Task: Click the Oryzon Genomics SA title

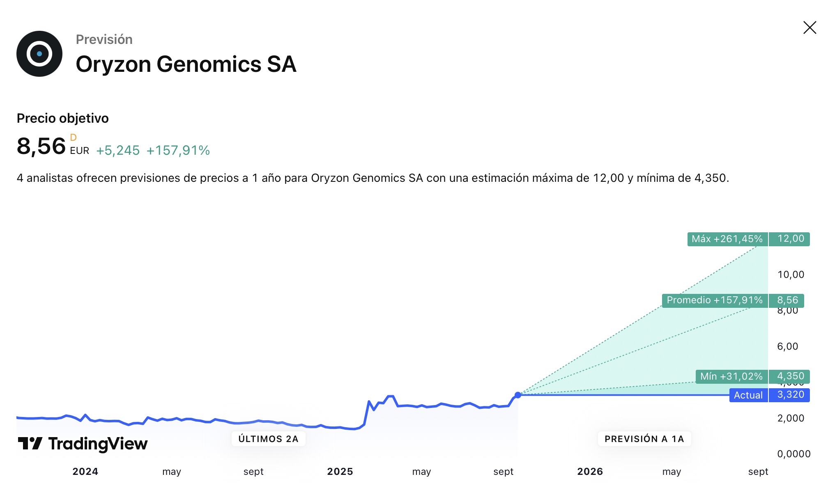Action: tap(186, 64)
